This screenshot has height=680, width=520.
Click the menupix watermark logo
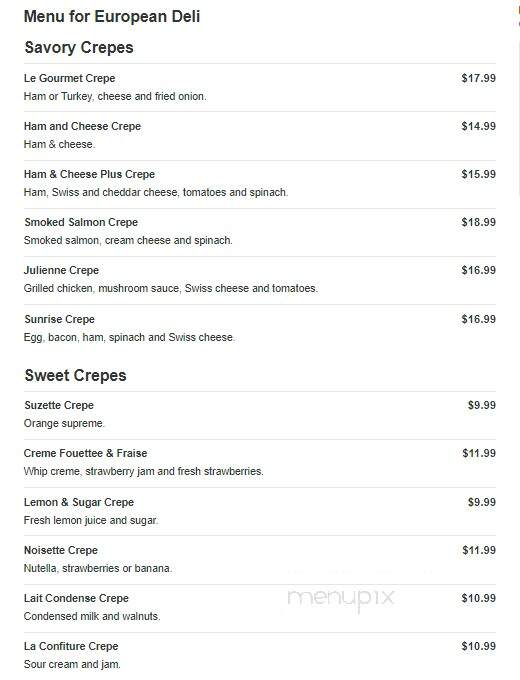[x=341, y=598]
